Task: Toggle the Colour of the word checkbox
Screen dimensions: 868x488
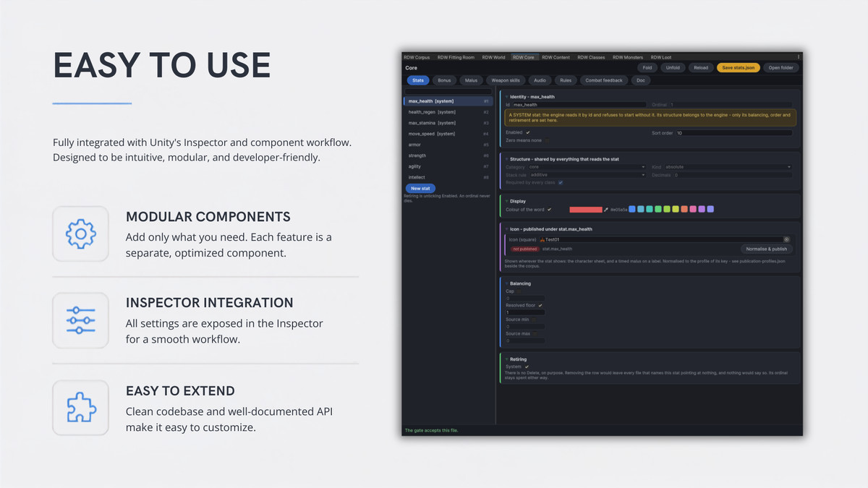Action: tap(550, 210)
